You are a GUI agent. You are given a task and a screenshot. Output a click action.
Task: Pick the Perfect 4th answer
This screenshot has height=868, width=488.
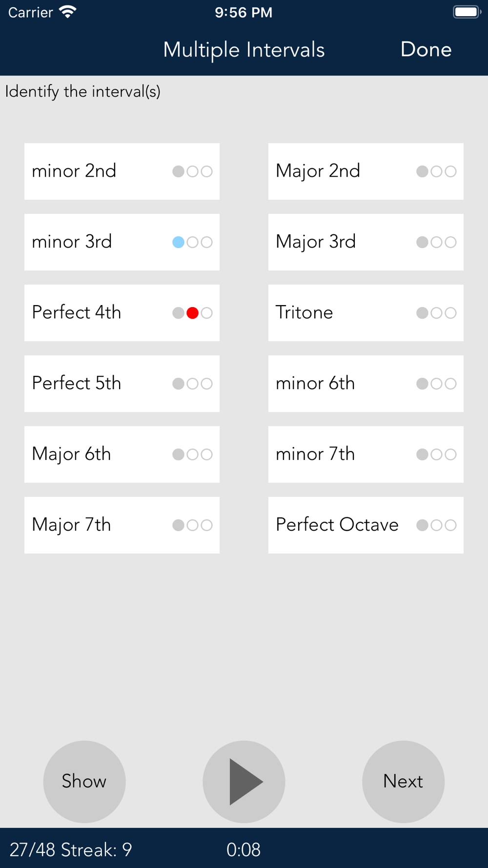click(122, 313)
